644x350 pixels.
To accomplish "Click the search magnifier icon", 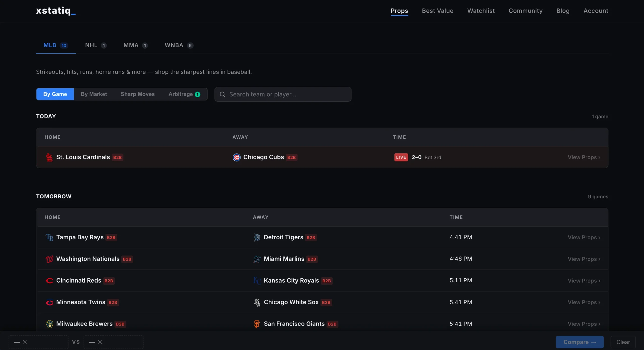I will [222, 94].
